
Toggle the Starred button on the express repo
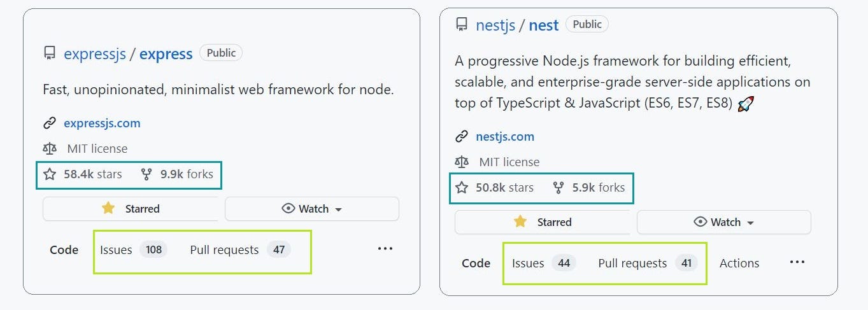130,209
